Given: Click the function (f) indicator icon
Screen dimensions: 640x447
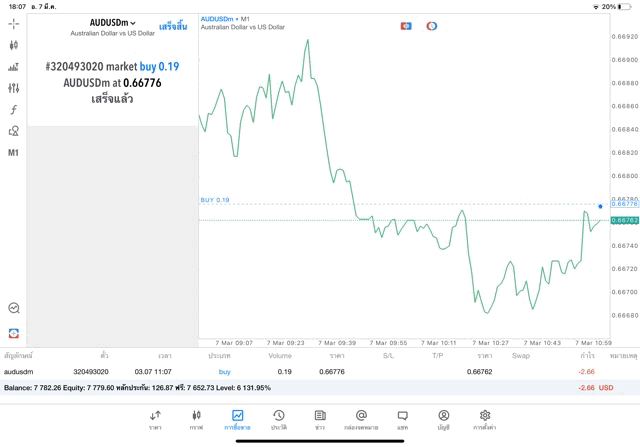Looking at the screenshot, I should 14,110.
